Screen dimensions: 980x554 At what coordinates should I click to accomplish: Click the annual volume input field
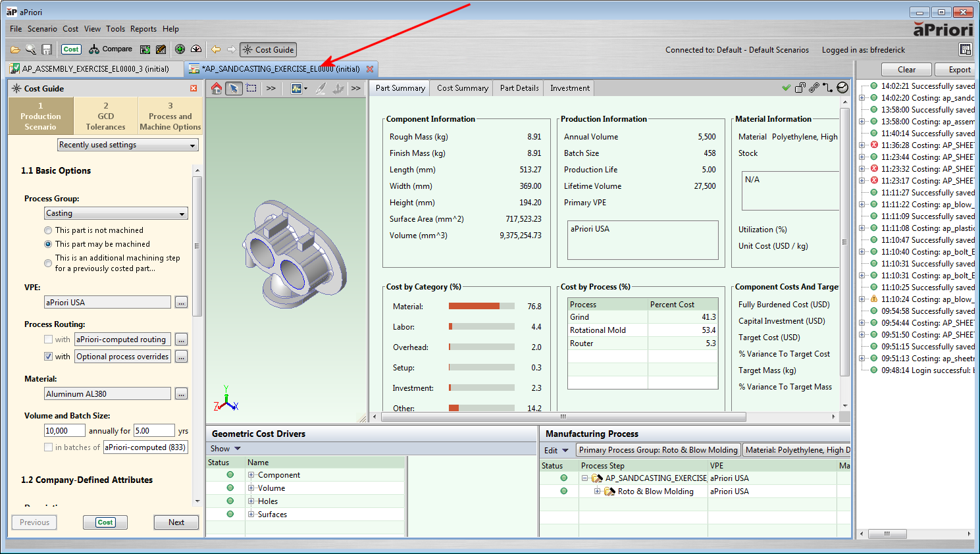click(64, 431)
